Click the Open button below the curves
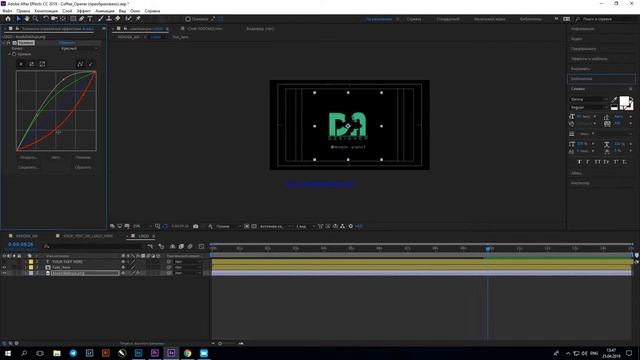Image resolution: width=640 pixels, height=360 pixels. click(x=28, y=158)
